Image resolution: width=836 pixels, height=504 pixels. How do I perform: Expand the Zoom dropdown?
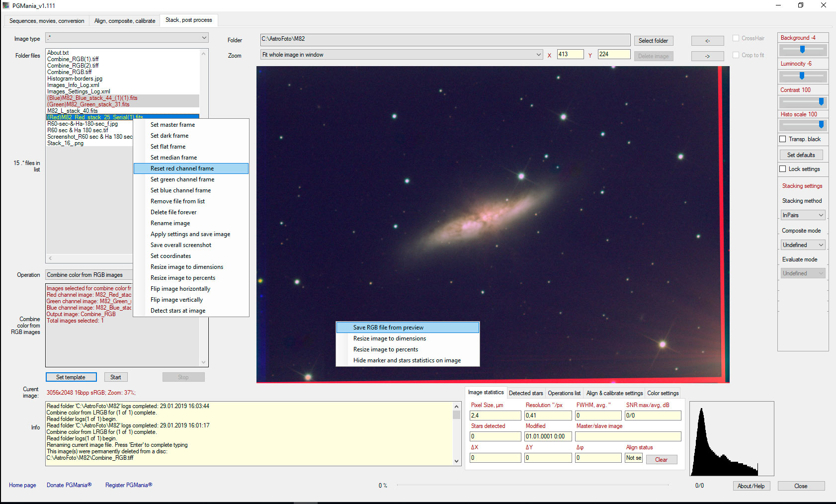(402, 55)
